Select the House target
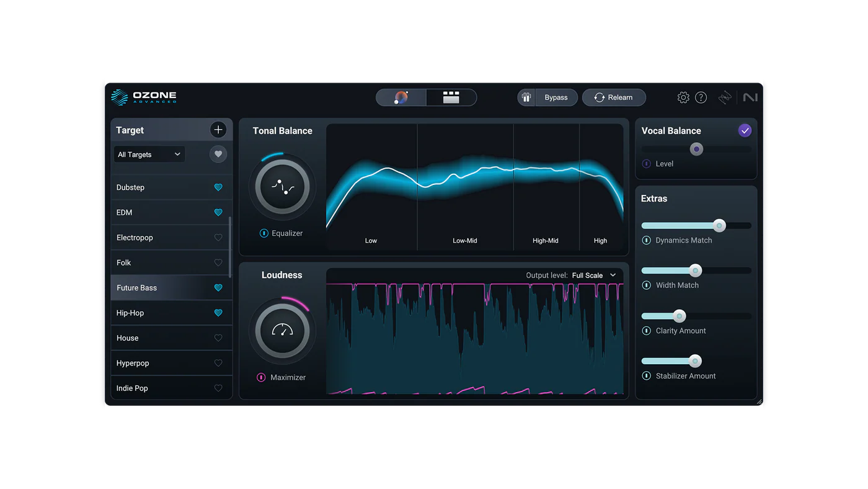The height and width of the screenshot is (489, 868). pyautogui.click(x=171, y=338)
